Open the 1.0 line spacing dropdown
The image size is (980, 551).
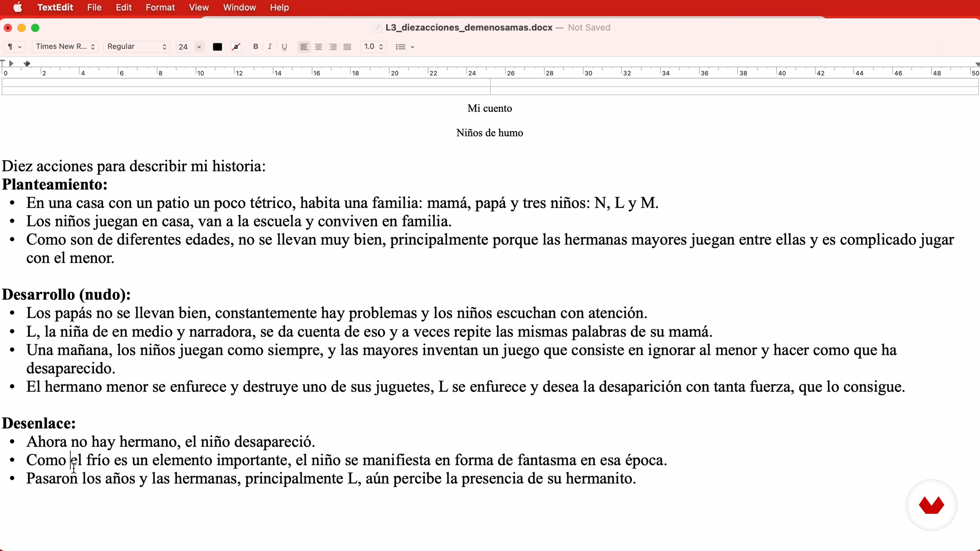(374, 47)
